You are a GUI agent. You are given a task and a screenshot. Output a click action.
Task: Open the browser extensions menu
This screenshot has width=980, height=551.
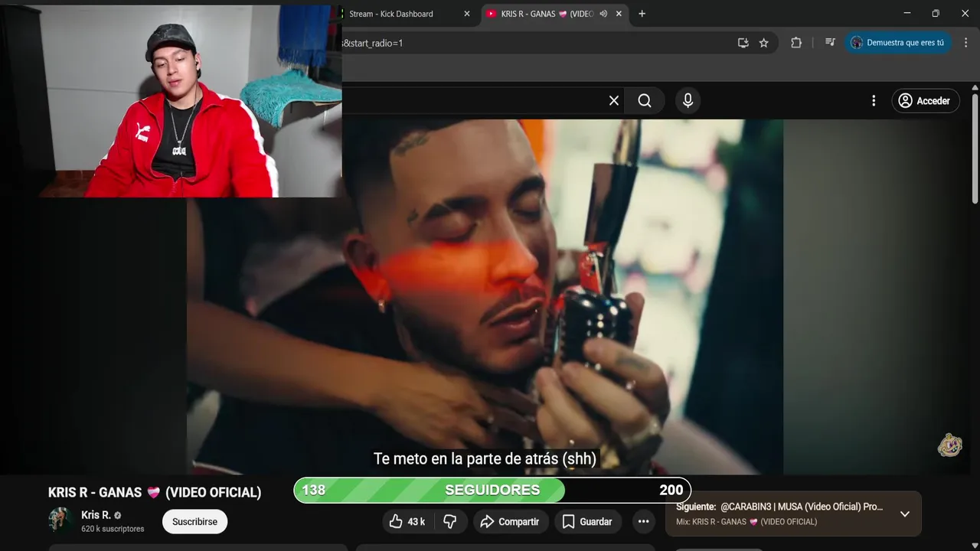pos(796,43)
